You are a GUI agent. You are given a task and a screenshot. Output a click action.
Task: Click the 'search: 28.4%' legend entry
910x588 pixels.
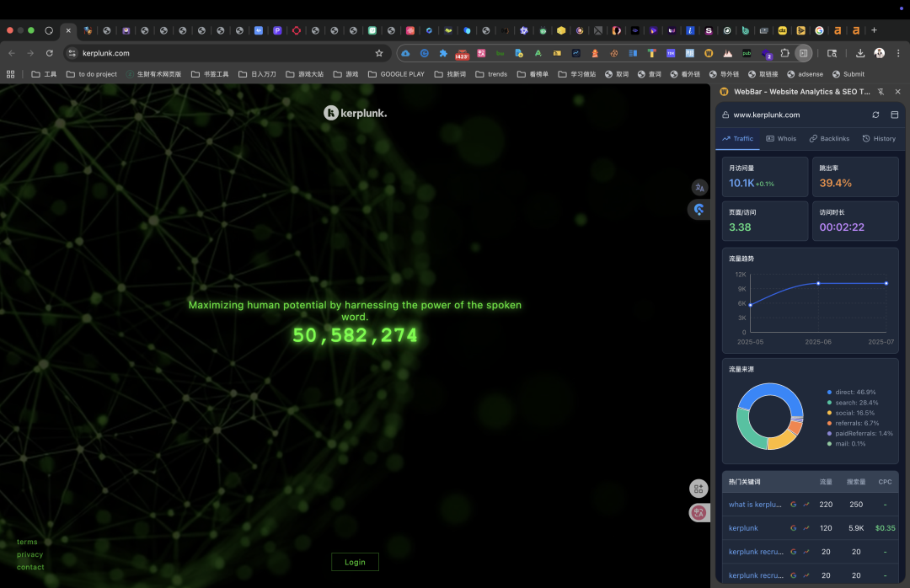[x=853, y=403]
